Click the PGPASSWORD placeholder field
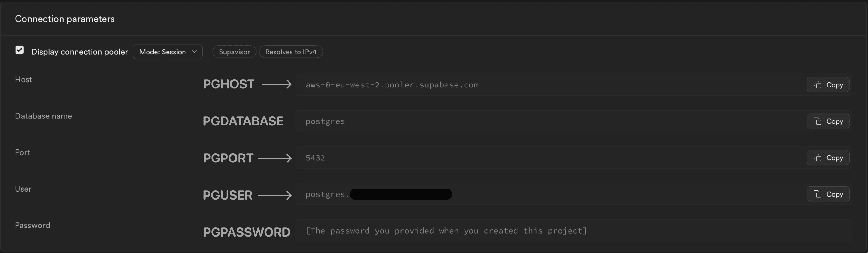868x253 pixels. [x=472, y=231]
